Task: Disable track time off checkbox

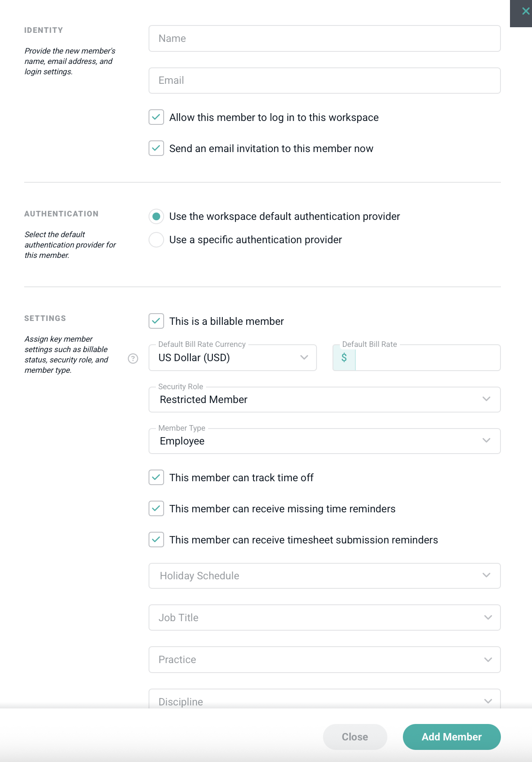Action: 156,477
